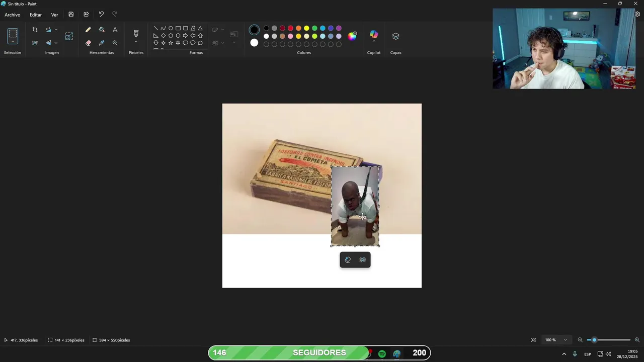Click the Pinceles brush icon

point(136,34)
